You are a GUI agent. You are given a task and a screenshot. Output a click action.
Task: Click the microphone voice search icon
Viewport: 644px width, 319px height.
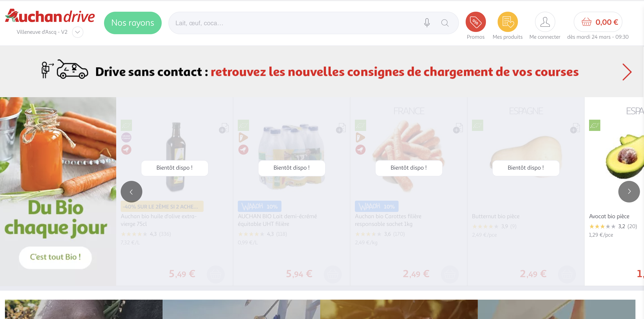click(x=427, y=23)
